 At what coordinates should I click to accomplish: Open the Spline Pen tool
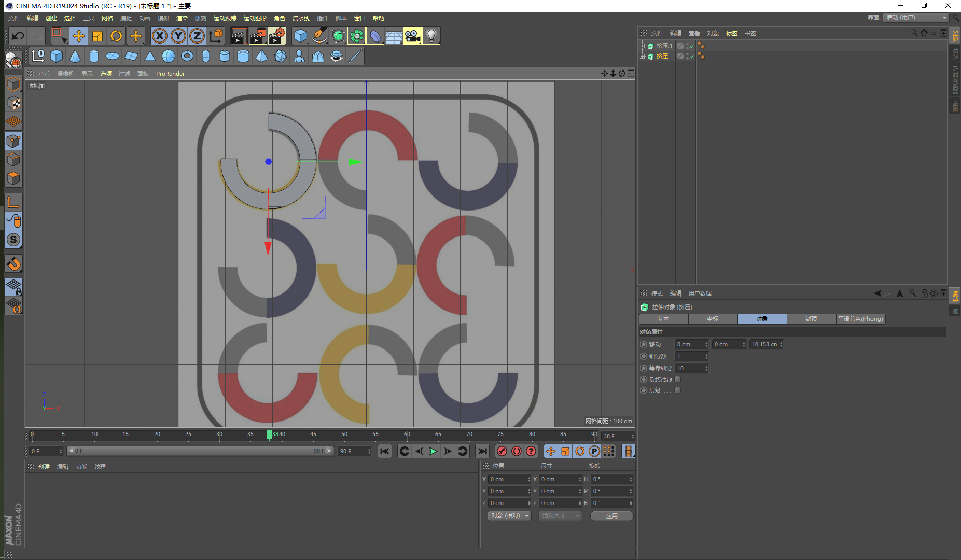[x=319, y=36]
